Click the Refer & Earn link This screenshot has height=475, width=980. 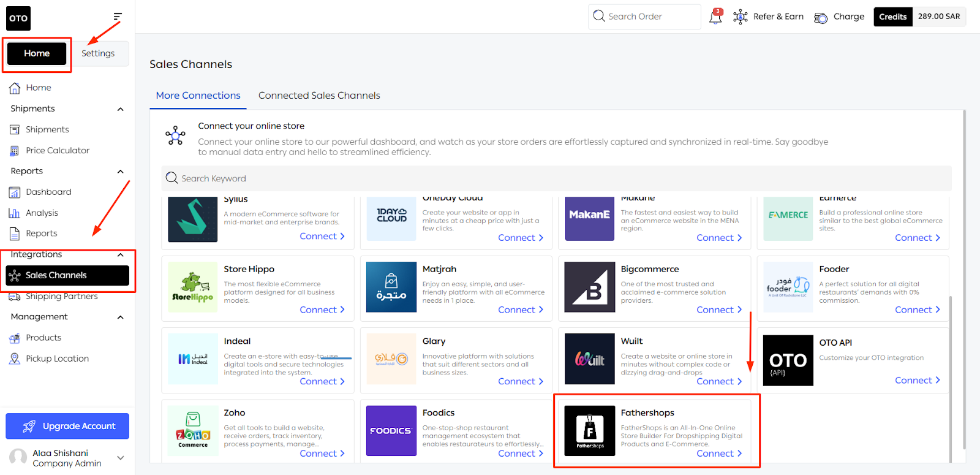(778, 17)
